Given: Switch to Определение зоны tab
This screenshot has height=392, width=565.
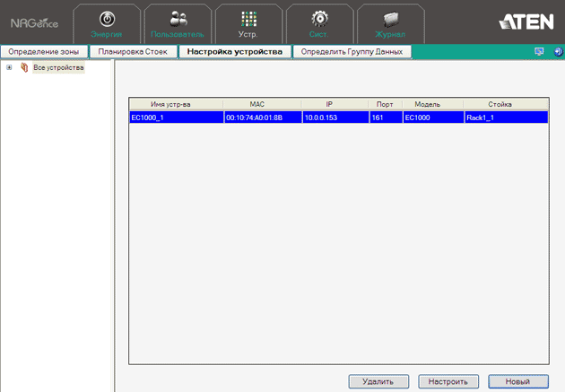Looking at the screenshot, I should pyautogui.click(x=44, y=52).
